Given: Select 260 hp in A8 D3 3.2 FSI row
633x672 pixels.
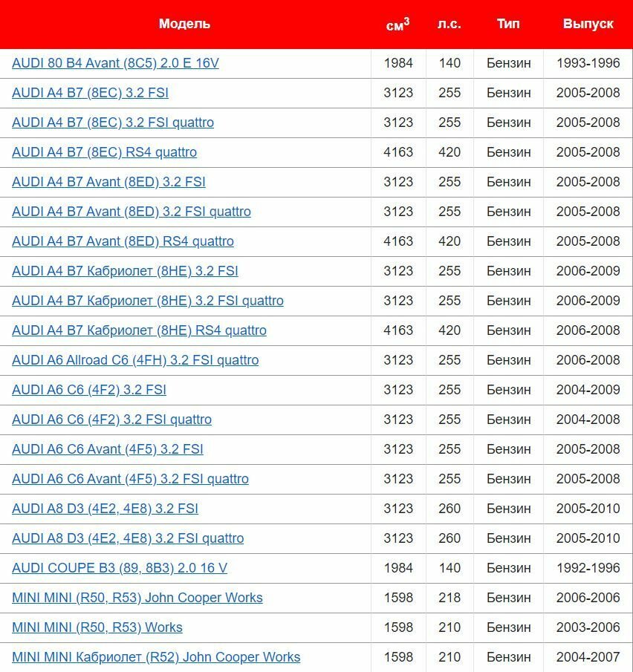Looking at the screenshot, I should [x=449, y=509].
